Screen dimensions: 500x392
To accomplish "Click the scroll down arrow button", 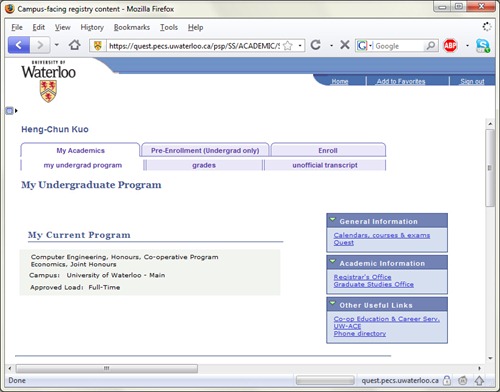I will pyautogui.click(x=490, y=359).
